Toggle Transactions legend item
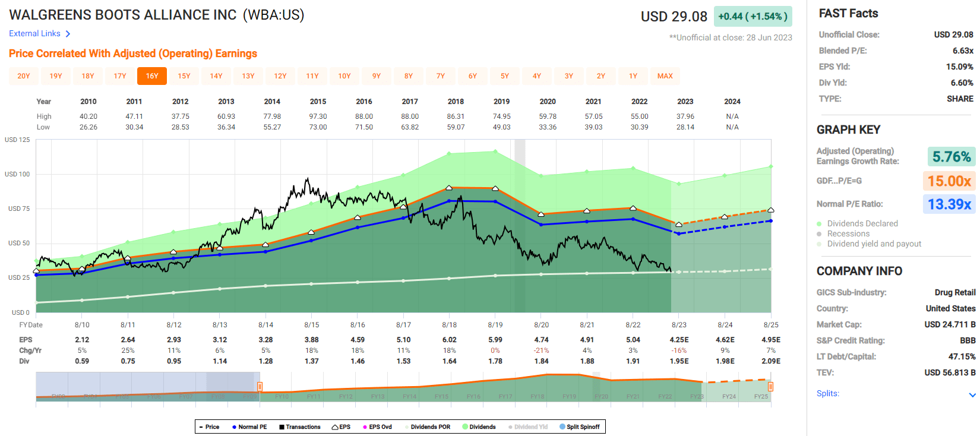The image size is (980, 436). coord(300,426)
